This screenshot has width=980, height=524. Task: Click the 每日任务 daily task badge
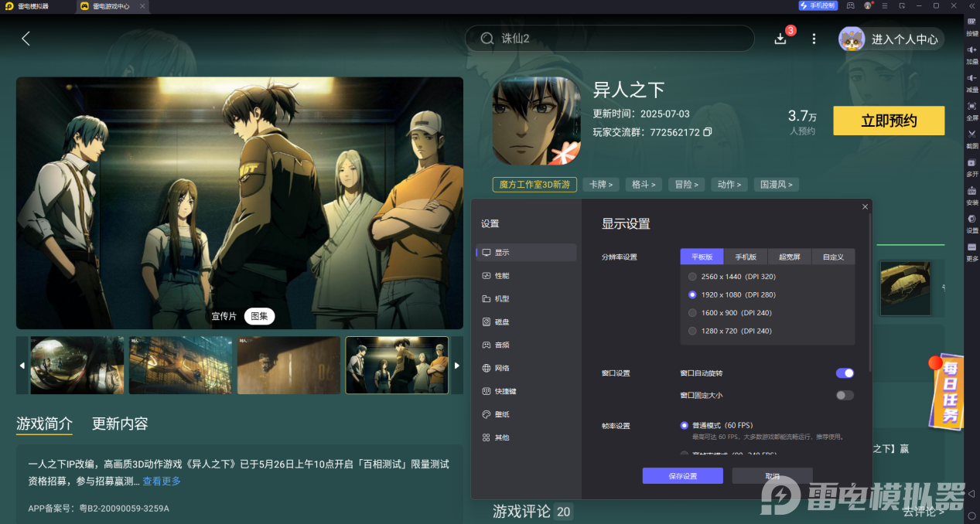coord(947,392)
